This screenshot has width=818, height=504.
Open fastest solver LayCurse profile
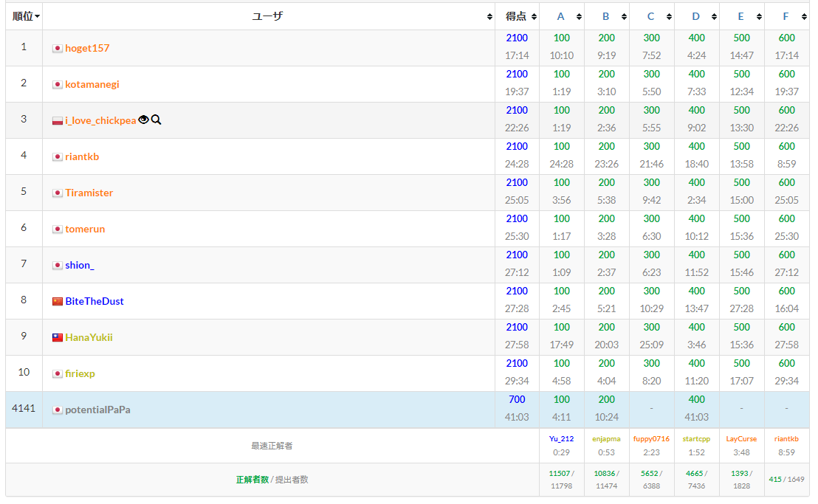pyautogui.click(x=741, y=439)
